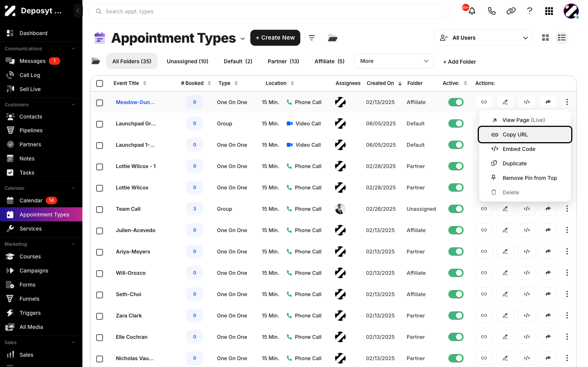Switch to grid card view
The height and width of the screenshot is (367, 588).
[546, 38]
